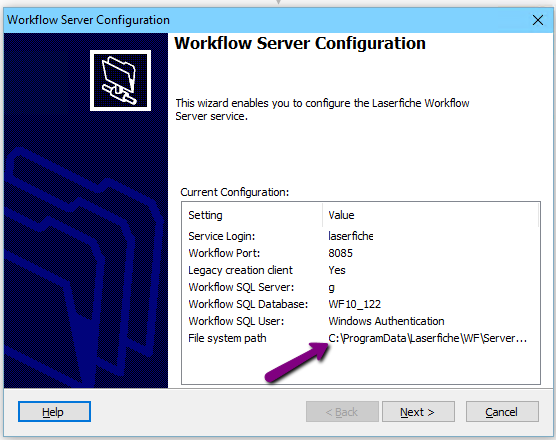Click the grayed-out < Back button
The image size is (556, 440).
pyautogui.click(x=342, y=412)
